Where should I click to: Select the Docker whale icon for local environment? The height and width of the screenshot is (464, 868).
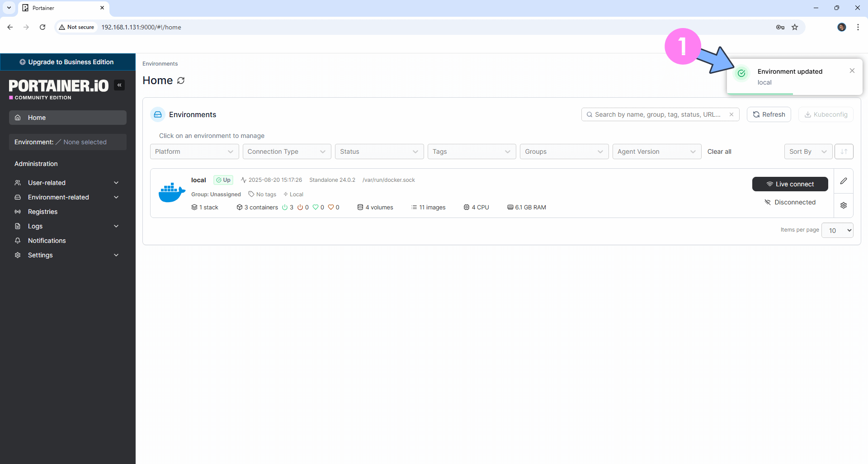point(171,191)
